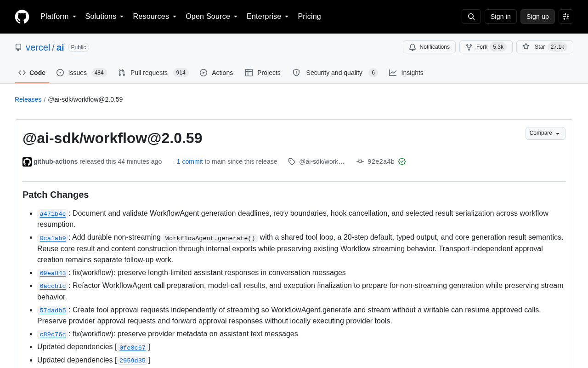The width and height of the screenshot is (588, 368).
Task: Open dependency commit 0fe8c67
Action: 132,348
